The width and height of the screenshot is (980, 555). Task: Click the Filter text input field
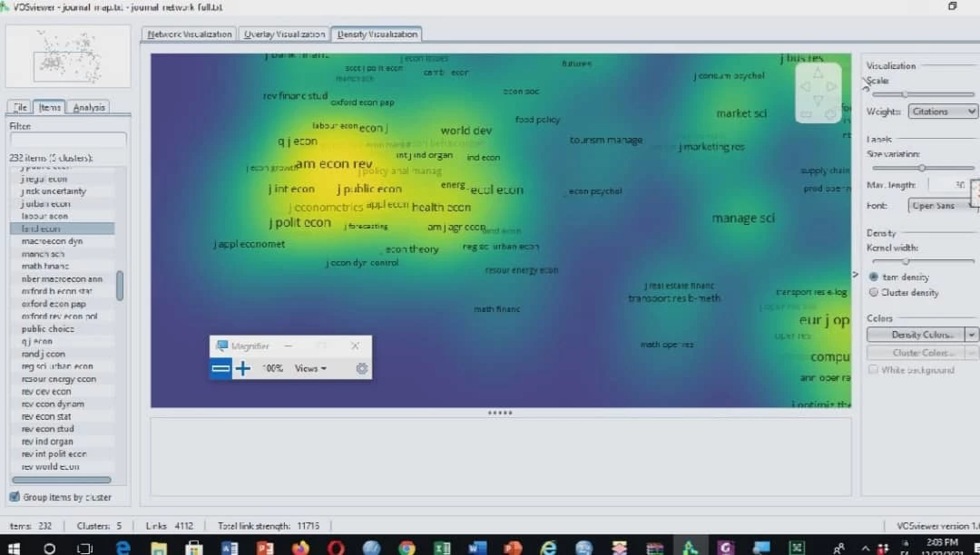point(67,140)
